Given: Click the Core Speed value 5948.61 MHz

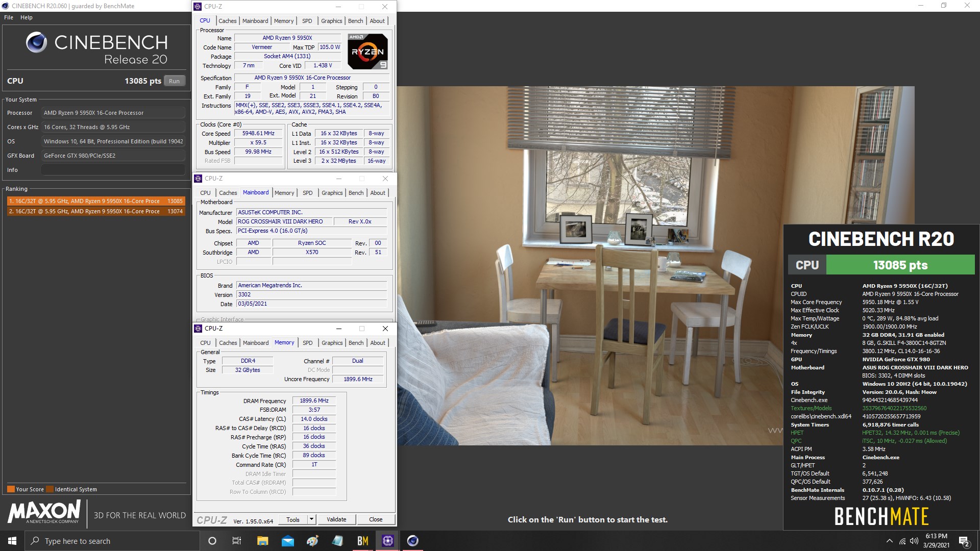Looking at the screenshot, I should pyautogui.click(x=258, y=134).
